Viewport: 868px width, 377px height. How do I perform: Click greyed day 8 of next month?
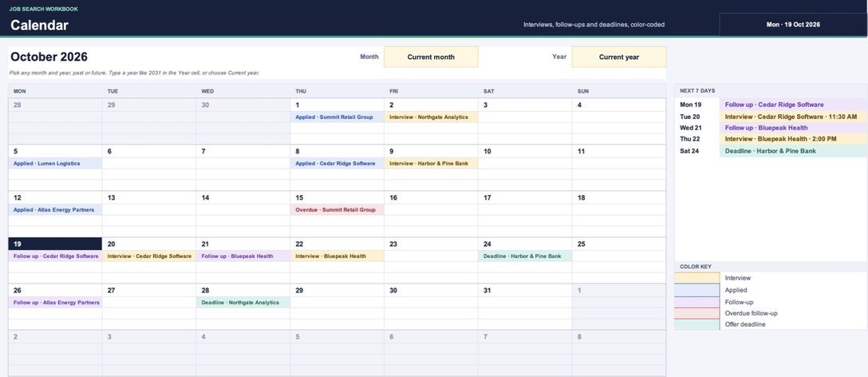point(579,336)
